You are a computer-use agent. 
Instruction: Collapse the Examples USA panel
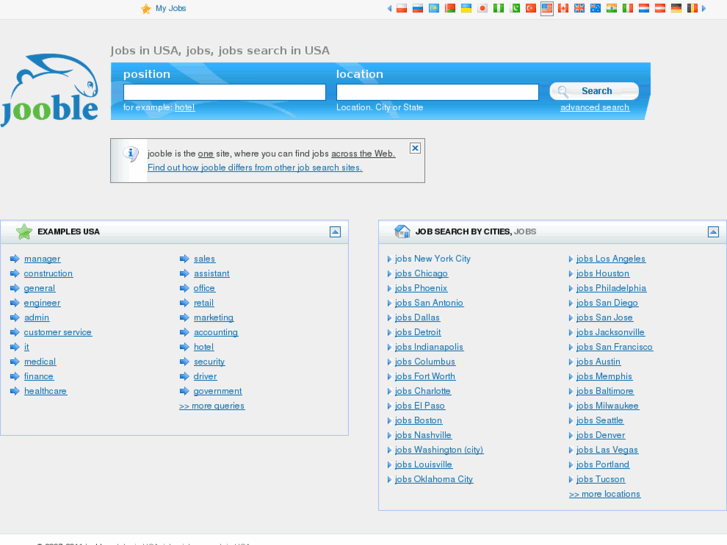[x=335, y=232]
